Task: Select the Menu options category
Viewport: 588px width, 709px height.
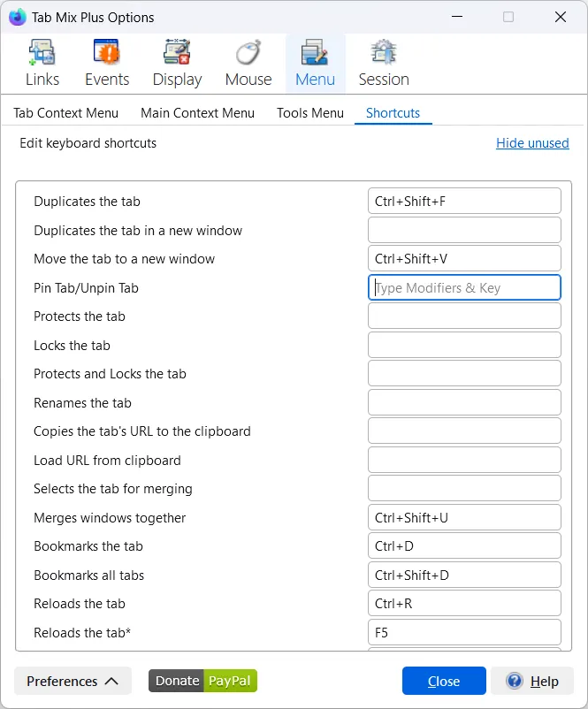Action: click(x=315, y=64)
